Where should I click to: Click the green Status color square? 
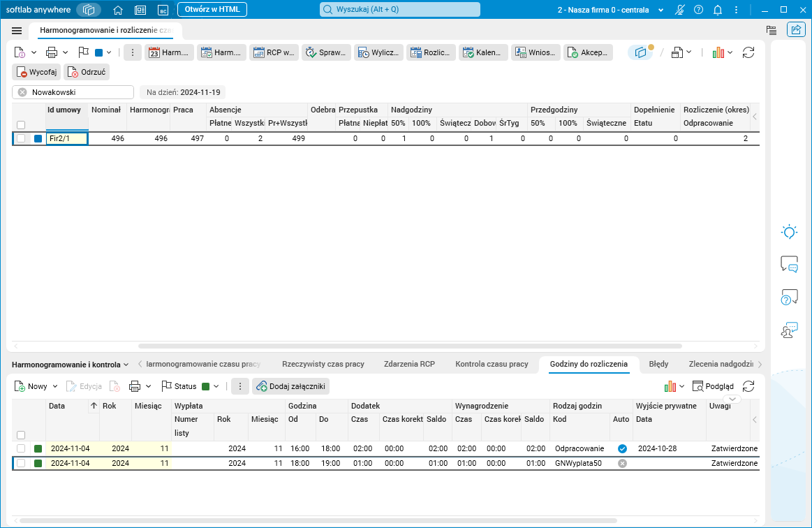coord(205,386)
